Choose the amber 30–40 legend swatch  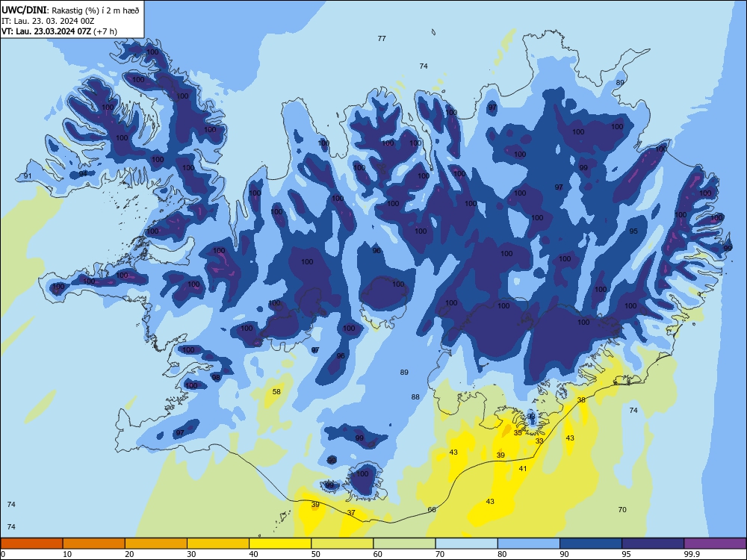click(218, 544)
